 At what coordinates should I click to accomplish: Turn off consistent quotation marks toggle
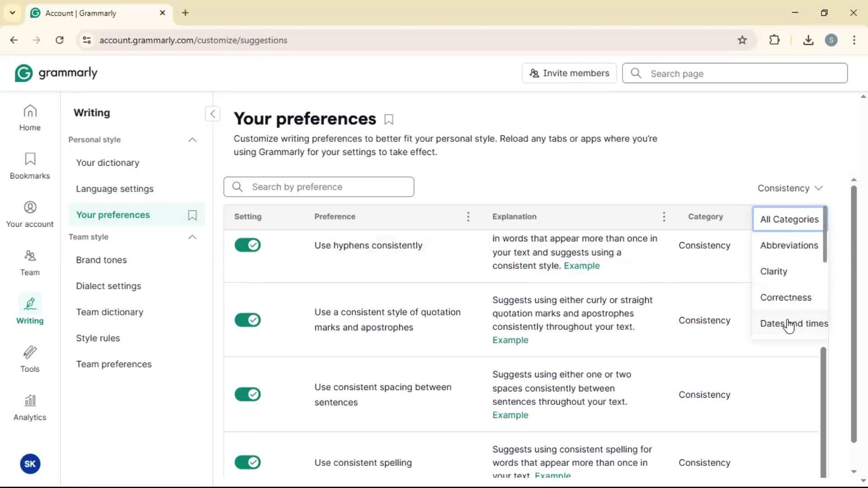(x=248, y=320)
